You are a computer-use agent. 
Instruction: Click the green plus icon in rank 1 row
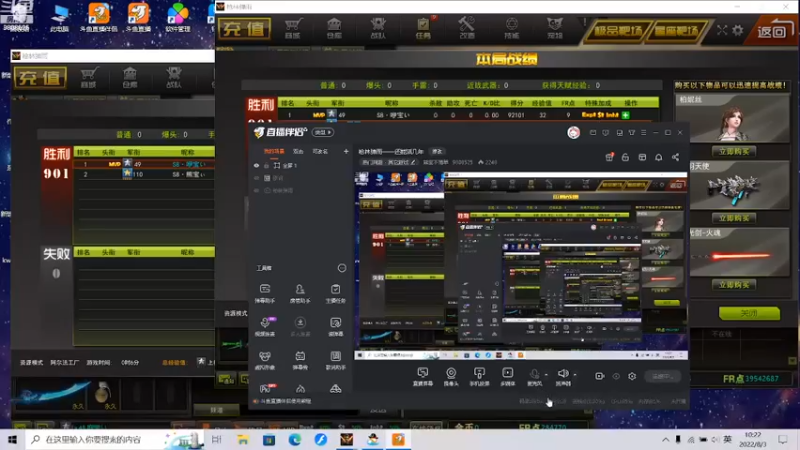click(626, 115)
